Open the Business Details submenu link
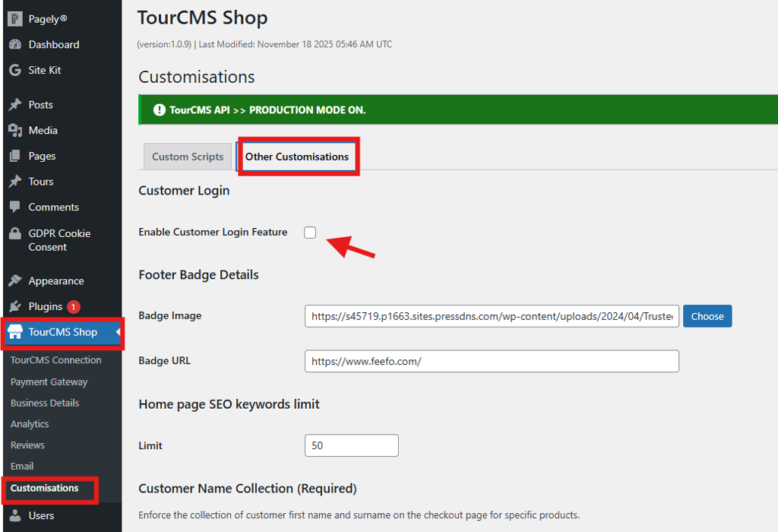The image size is (778, 532). [45, 403]
